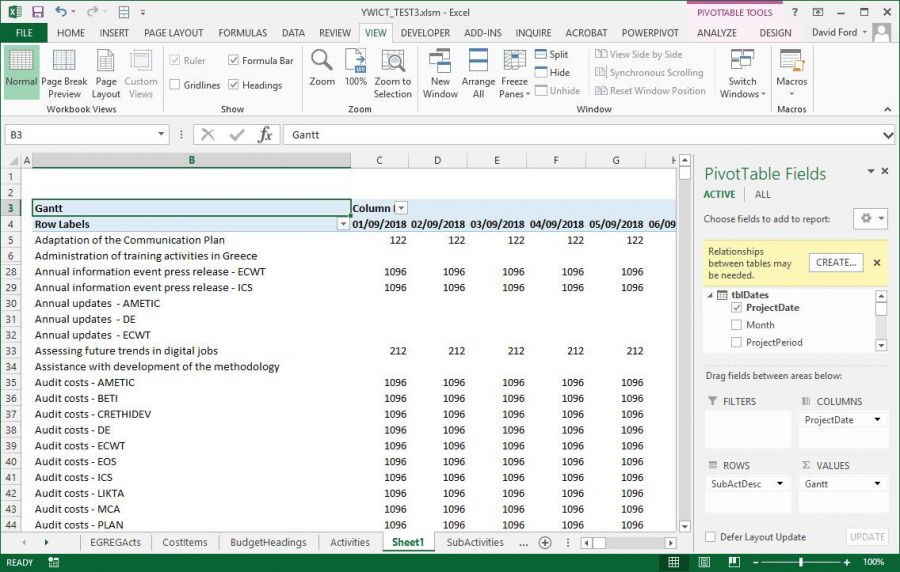Viewport: 900px width, 572px height.
Task: Click the Undo arrow in title bar
Action: 60,11
